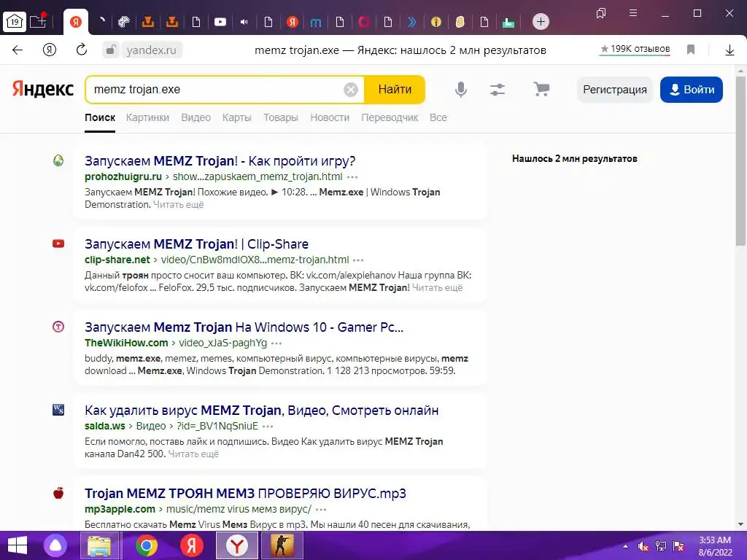Open the mp3apple.com result three-dot menu

321,510
